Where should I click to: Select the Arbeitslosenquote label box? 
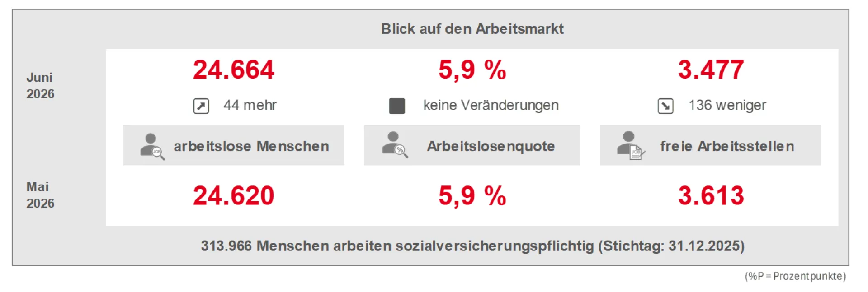tap(472, 145)
